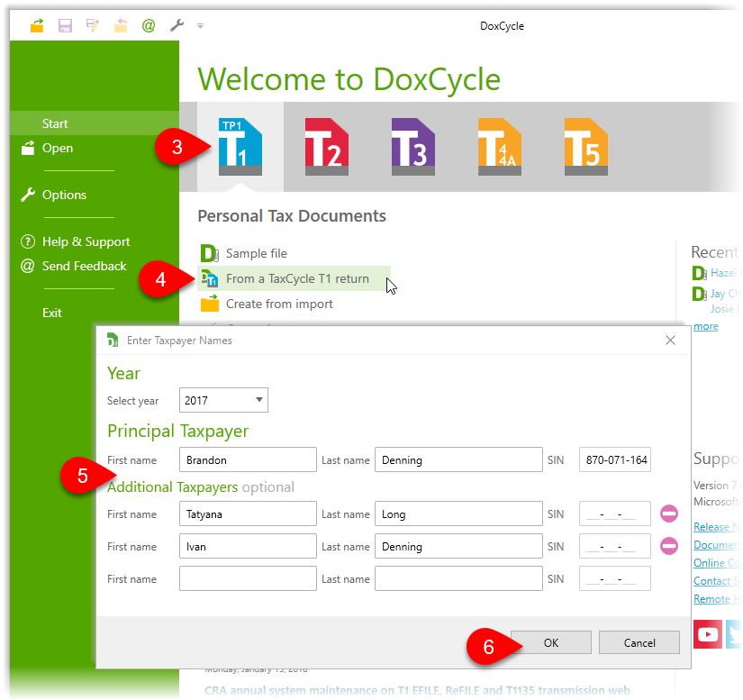Click the Release Notes link

[x=717, y=526]
